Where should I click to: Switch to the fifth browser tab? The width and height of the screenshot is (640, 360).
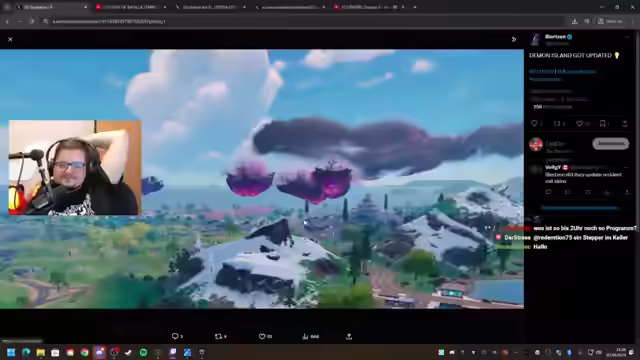click(x=370, y=7)
